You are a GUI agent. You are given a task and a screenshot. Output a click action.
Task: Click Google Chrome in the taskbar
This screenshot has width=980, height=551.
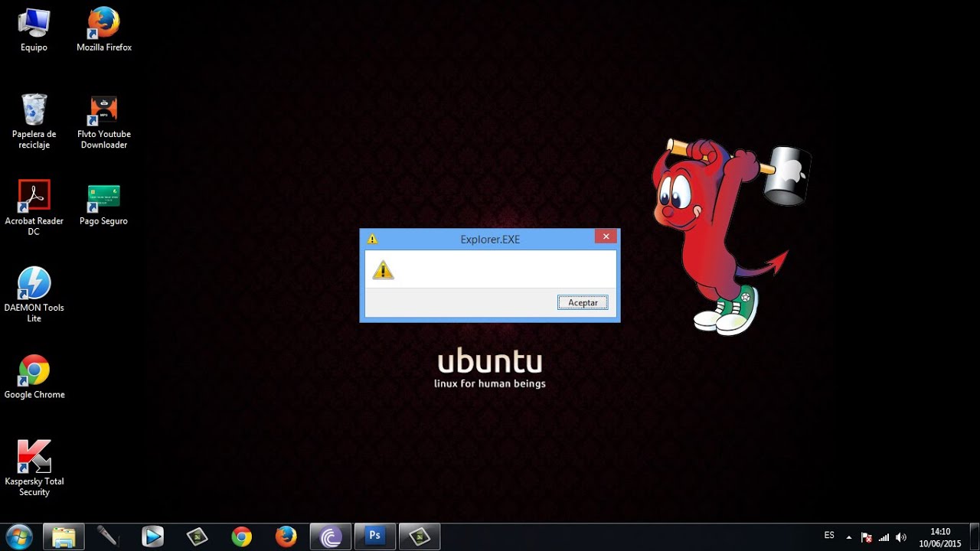(242, 536)
